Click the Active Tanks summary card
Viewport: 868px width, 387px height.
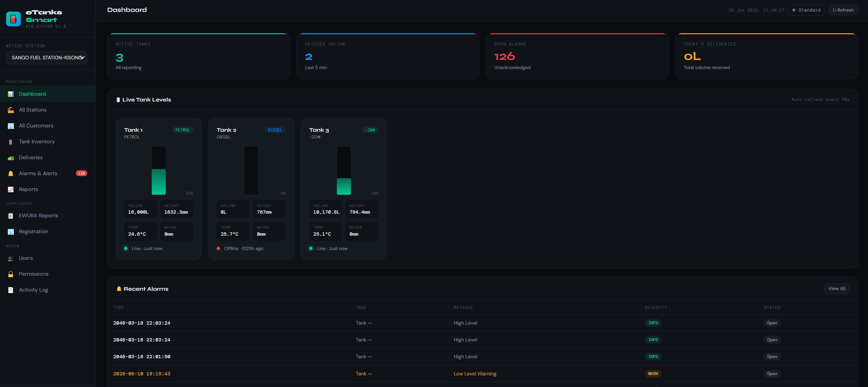199,56
